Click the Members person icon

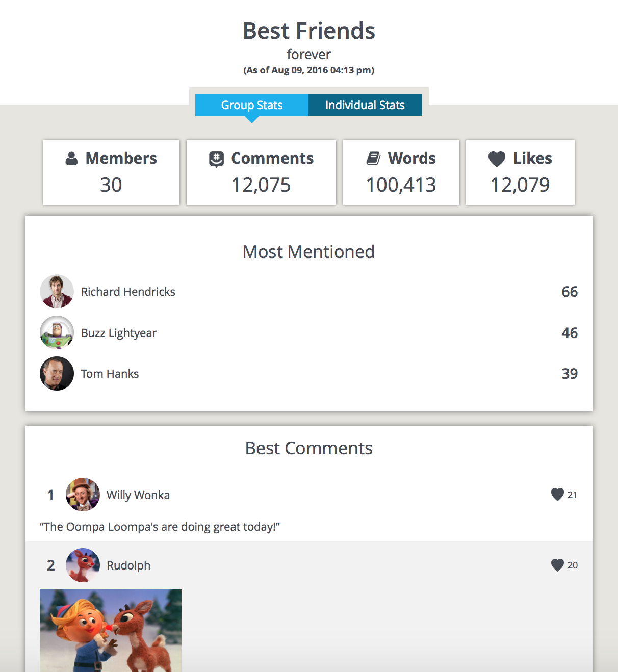tap(72, 159)
